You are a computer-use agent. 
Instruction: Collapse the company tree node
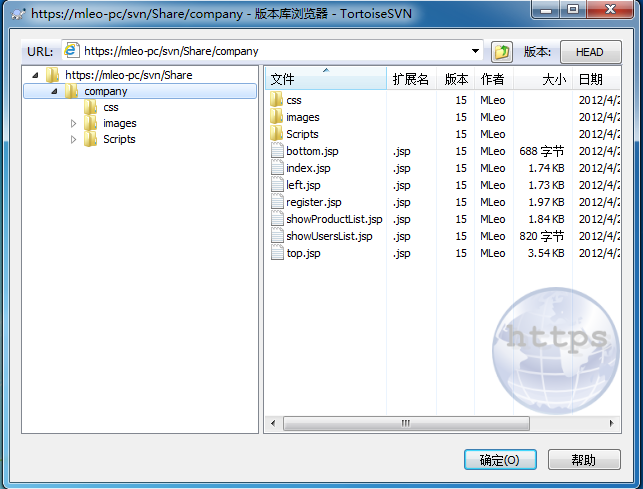coord(55,91)
